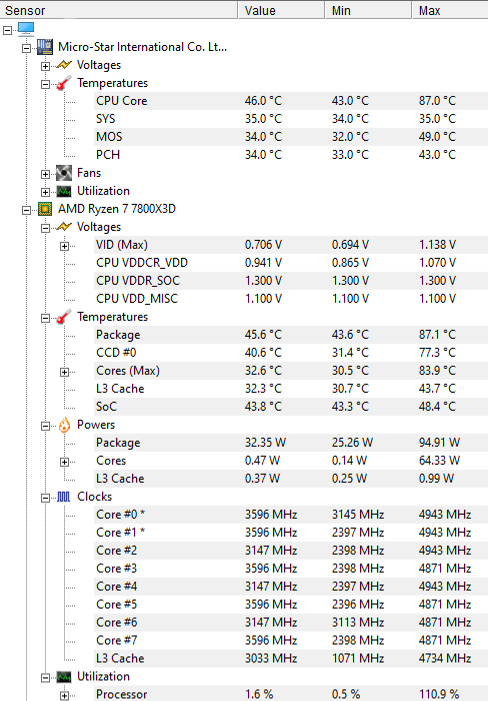This screenshot has height=701, width=488.
Task: Select the Core #7 clock row
Action: 291,640
